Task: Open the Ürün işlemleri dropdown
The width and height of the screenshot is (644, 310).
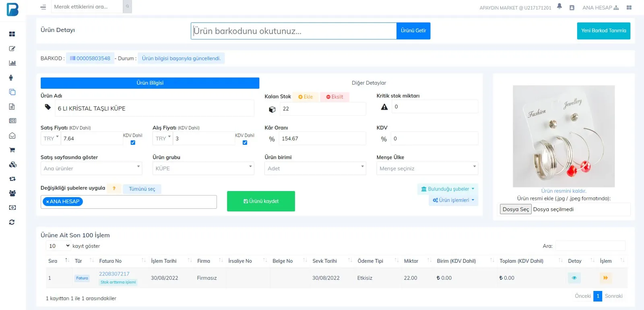Action: [x=453, y=200]
